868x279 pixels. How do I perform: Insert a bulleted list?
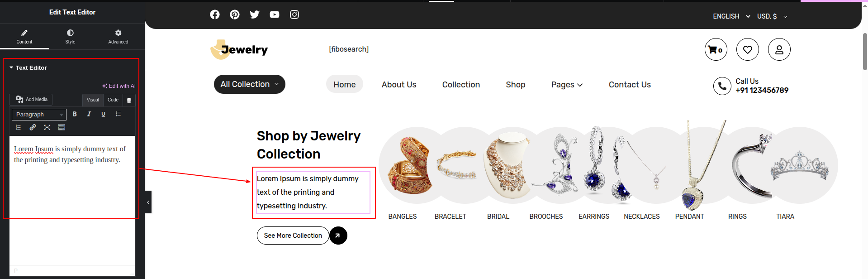(x=118, y=114)
